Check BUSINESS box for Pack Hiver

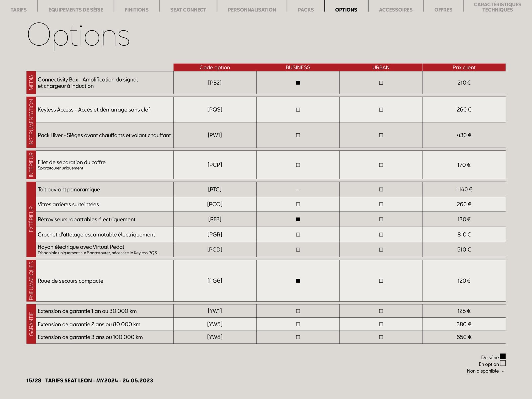(298, 135)
